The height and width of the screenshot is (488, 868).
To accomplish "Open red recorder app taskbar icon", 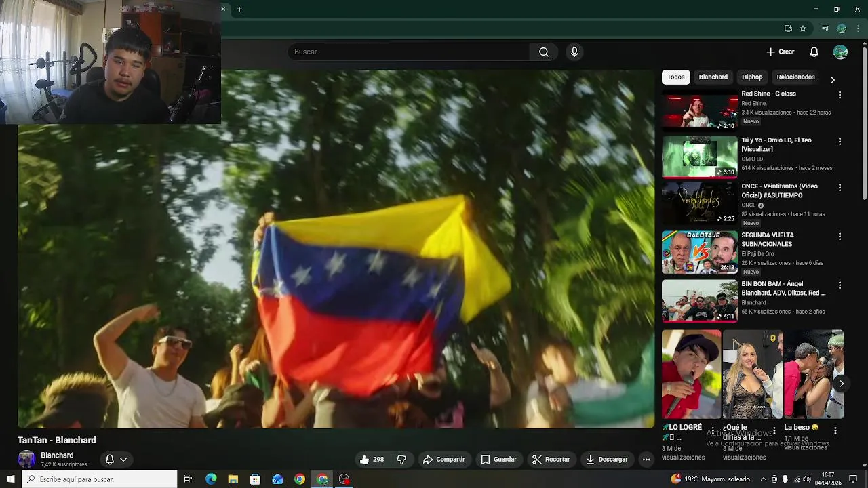I will pos(344,479).
